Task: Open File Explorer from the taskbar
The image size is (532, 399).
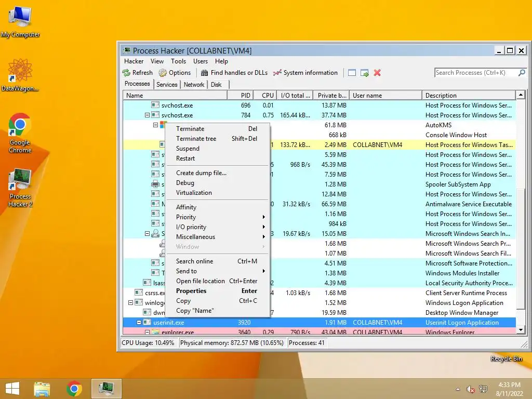Action: coord(42,389)
